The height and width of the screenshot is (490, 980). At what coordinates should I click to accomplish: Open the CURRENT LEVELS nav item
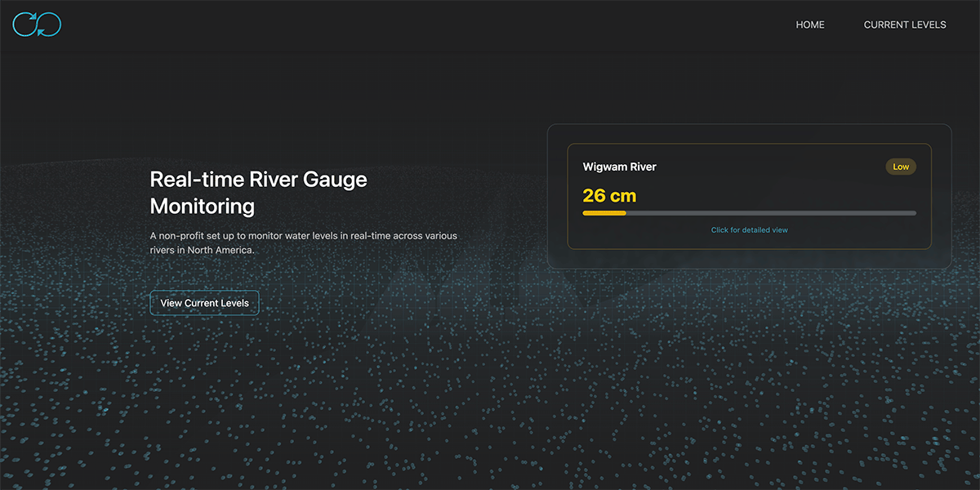[905, 24]
